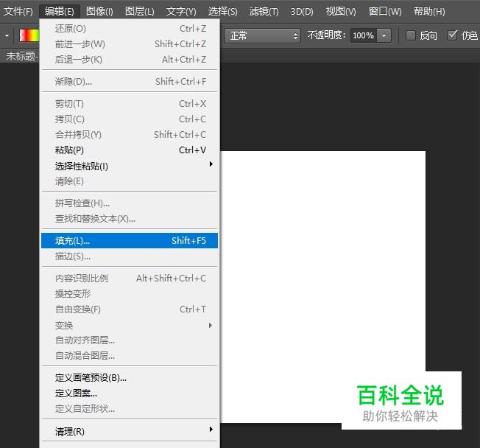Choose 定义图案... menu item

[x=130, y=393]
